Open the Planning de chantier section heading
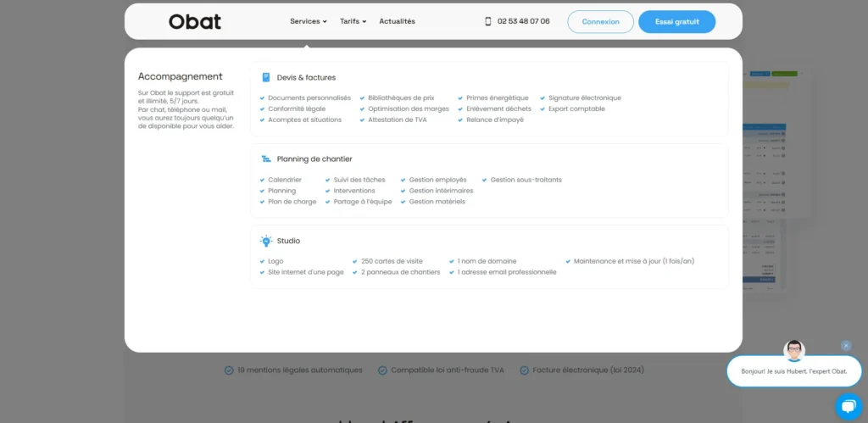 coord(314,159)
